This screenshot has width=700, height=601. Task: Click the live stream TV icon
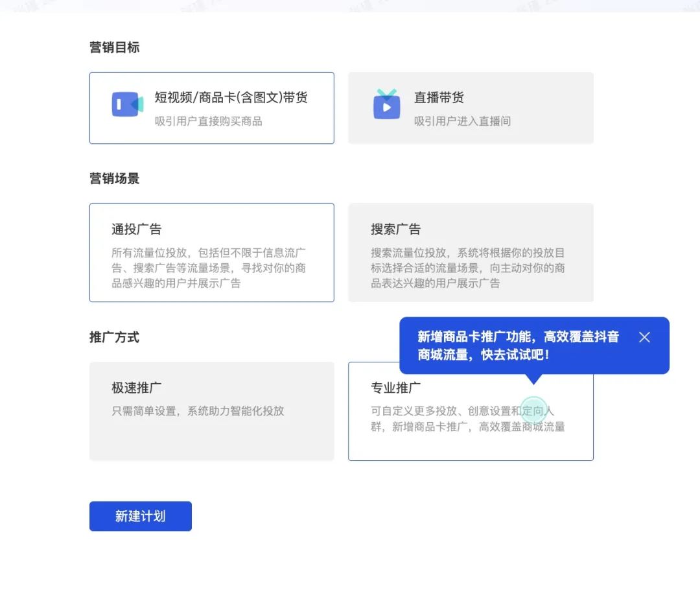pos(387,104)
